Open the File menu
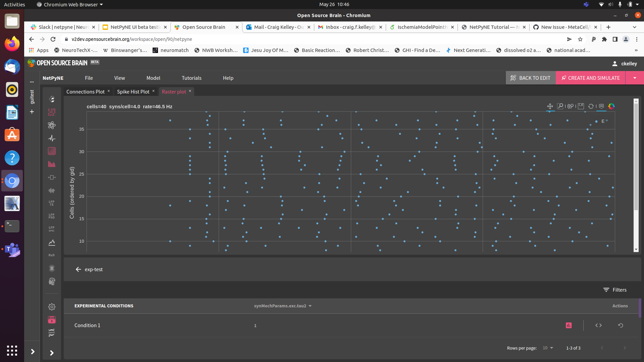Viewport: 644px width, 362px height. (x=89, y=78)
